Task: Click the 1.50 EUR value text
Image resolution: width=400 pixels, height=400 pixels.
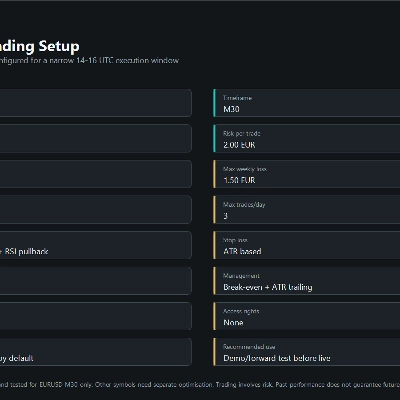Action: coord(239,180)
